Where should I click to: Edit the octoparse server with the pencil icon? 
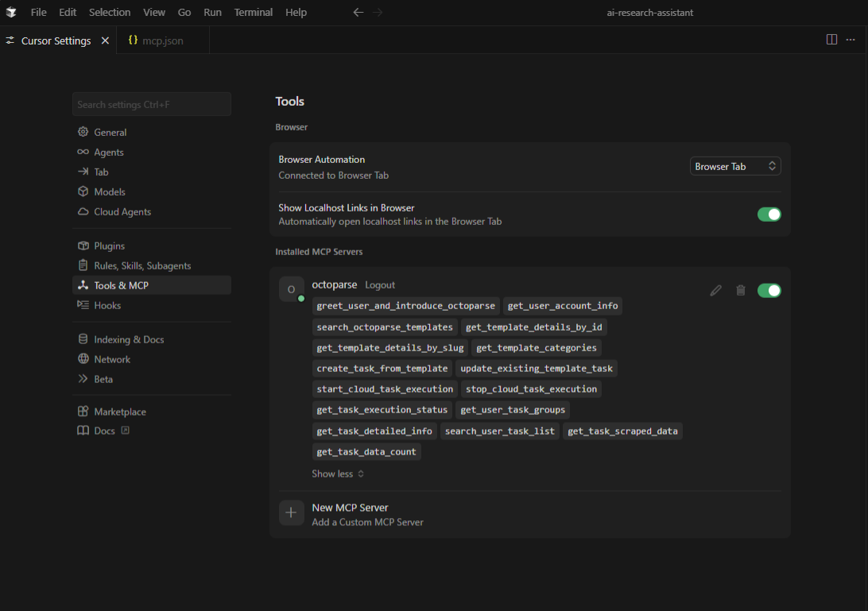point(715,290)
